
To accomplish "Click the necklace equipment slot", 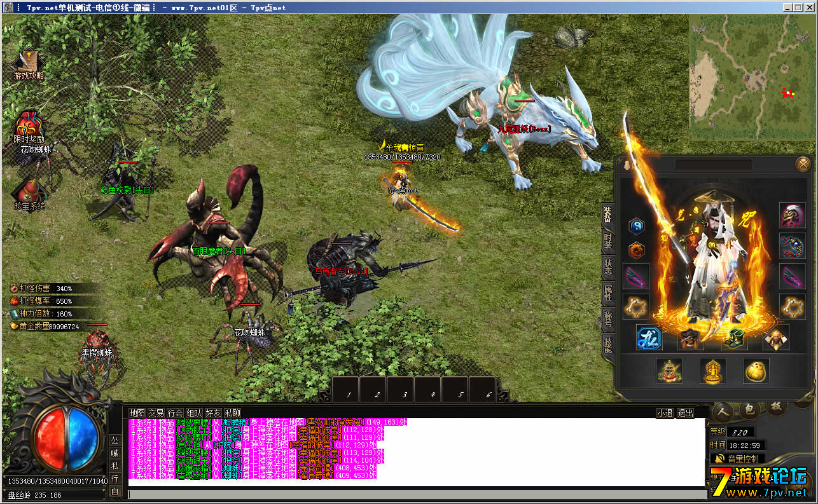I will pyautogui.click(x=792, y=246).
